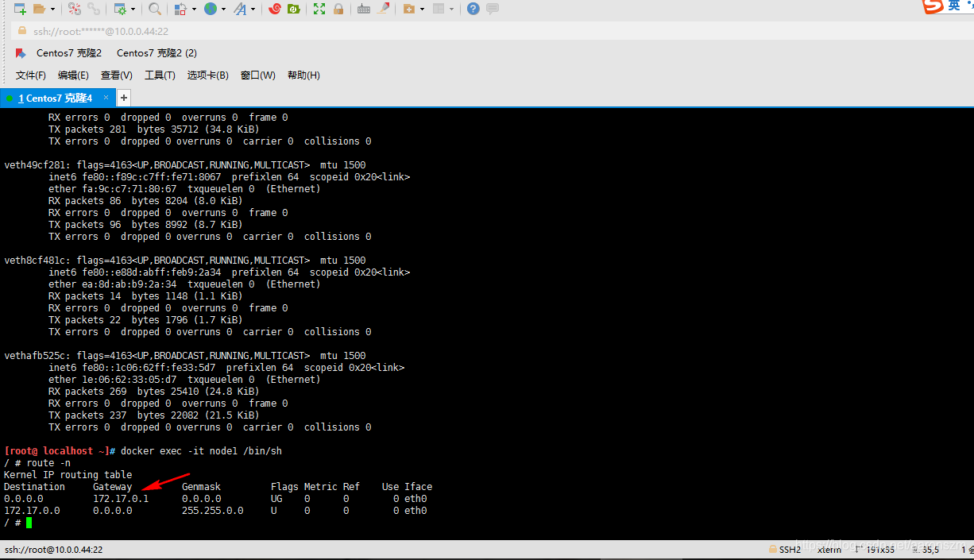Image resolution: width=974 pixels, height=560 pixels.
Task: Click the docker exec -it node1 command text
Action: coord(201,451)
